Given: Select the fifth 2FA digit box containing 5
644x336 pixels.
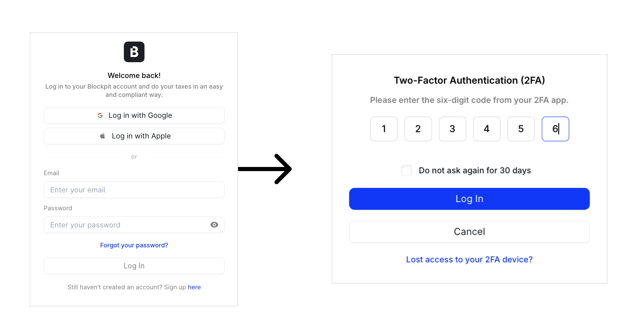Looking at the screenshot, I should click(x=521, y=129).
